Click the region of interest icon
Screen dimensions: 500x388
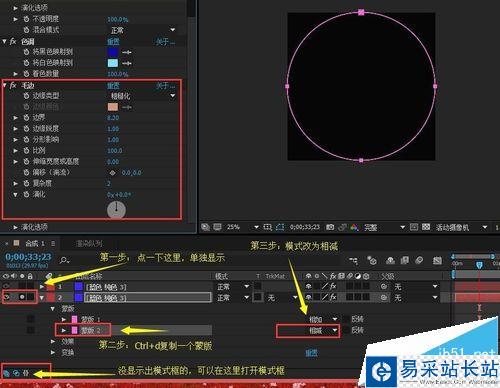pos(414,227)
